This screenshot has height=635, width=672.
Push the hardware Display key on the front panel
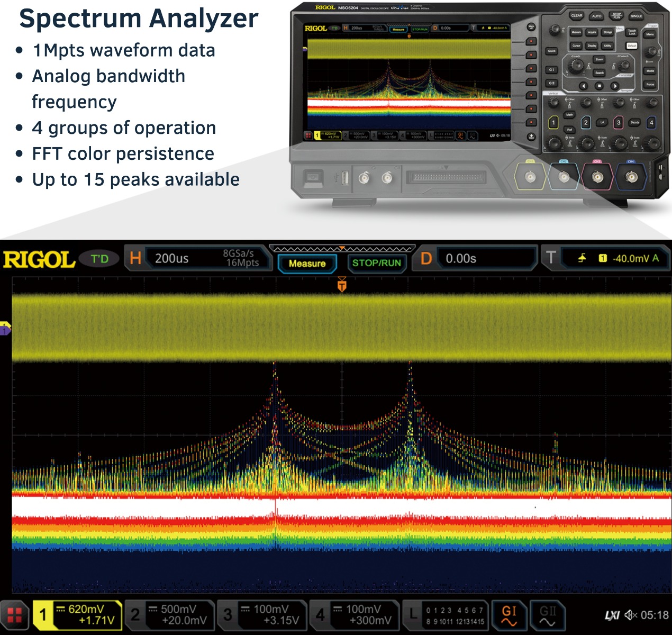tap(592, 46)
